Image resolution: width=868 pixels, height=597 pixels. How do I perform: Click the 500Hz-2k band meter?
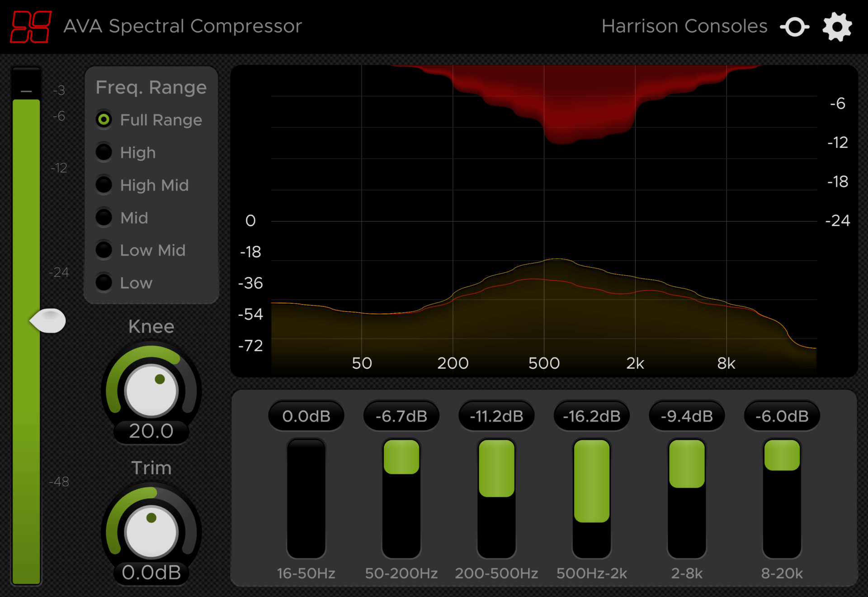coord(591,481)
